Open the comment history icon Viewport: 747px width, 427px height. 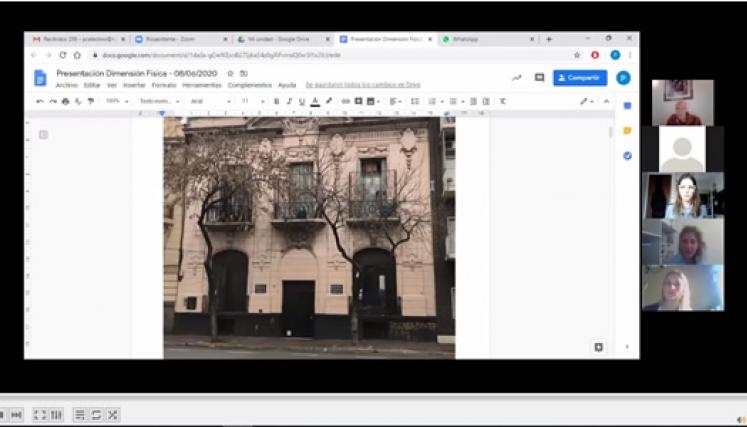click(539, 78)
